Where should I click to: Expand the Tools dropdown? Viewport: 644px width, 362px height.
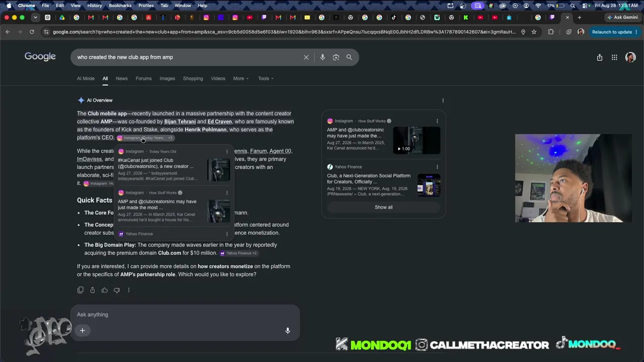pyautogui.click(x=266, y=78)
